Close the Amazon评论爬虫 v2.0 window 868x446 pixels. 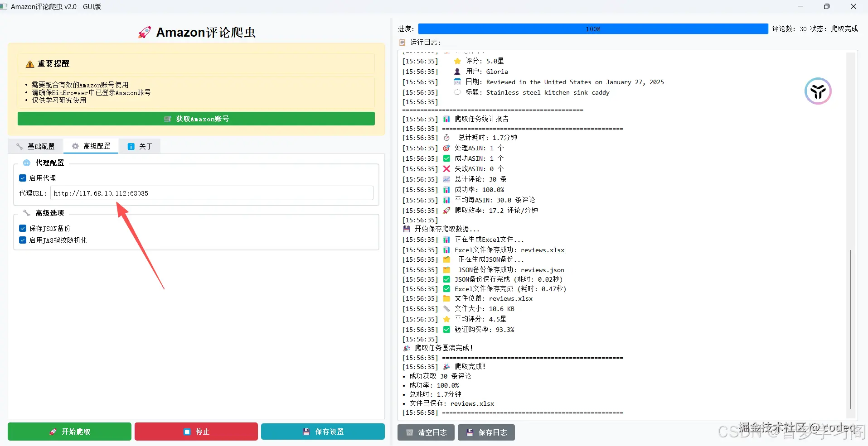tap(853, 6)
